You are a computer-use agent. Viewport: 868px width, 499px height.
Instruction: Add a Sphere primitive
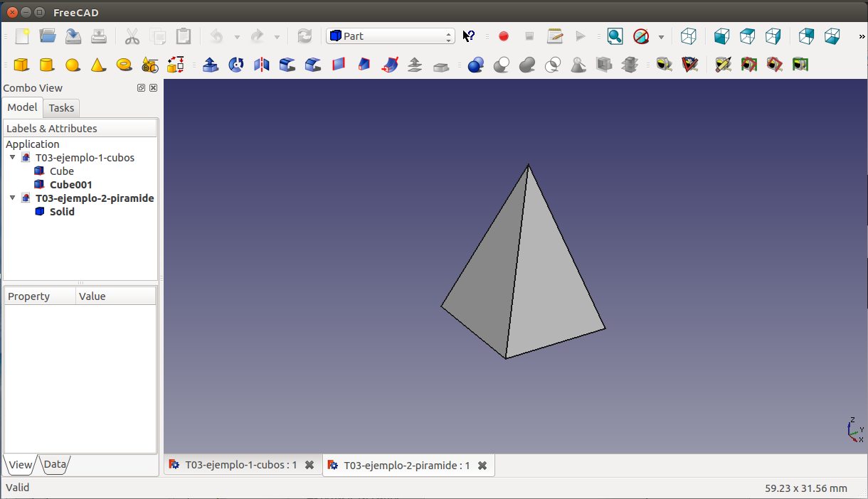tap(73, 65)
